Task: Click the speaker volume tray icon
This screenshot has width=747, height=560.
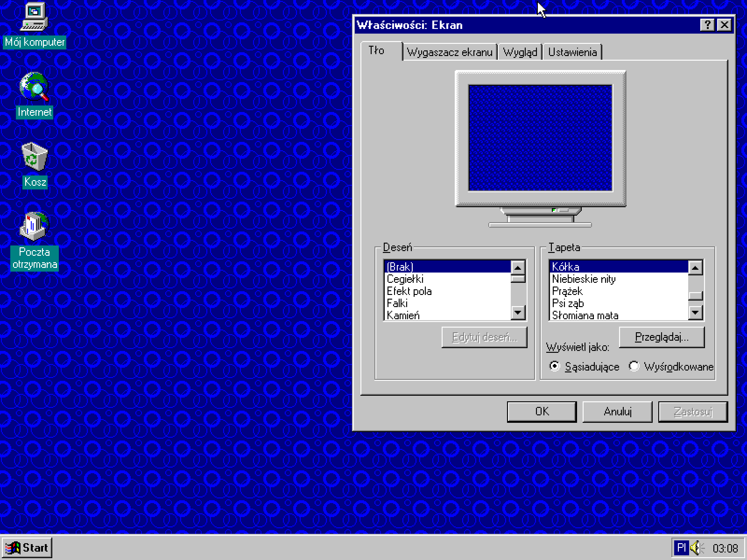Action: pos(696,548)
